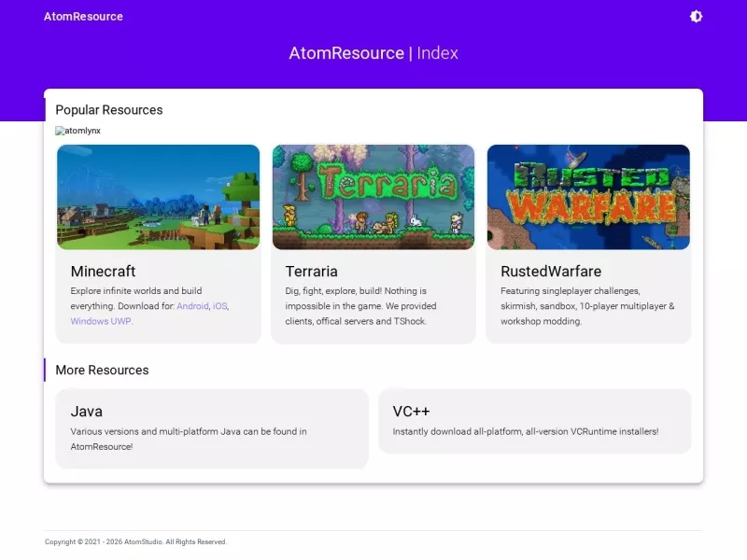Image resolution: width=747 pixels, height=560 pixels.
Task: Select the Terraria banner image
Action: point(373,197)
